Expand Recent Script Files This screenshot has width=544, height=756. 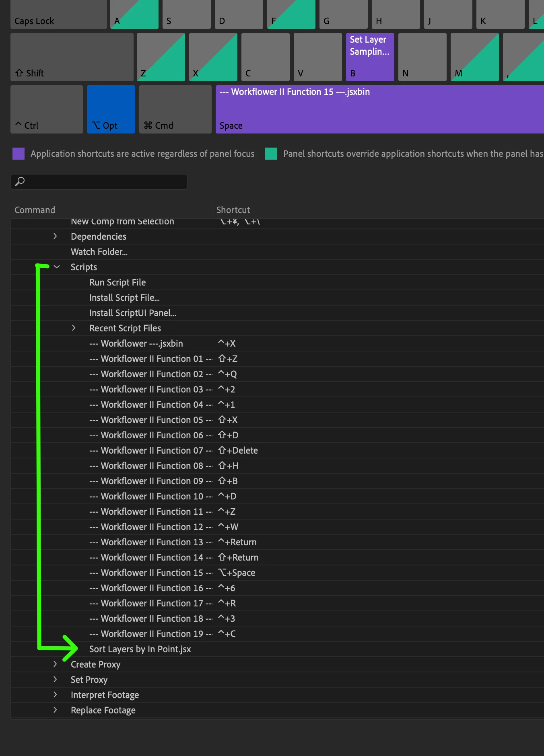point(74,328)
